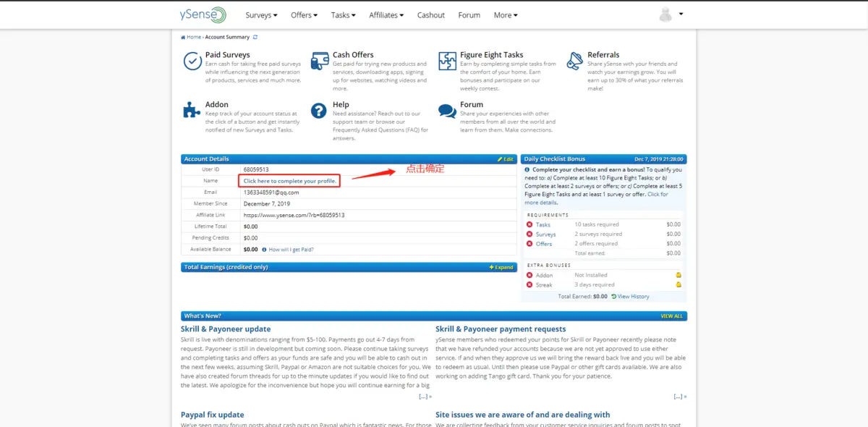
Task: Open Click for more details link
Action: (x=596, y=198)
